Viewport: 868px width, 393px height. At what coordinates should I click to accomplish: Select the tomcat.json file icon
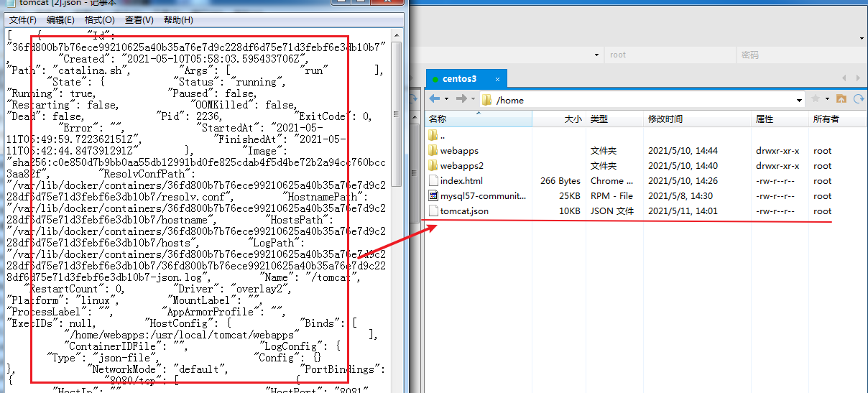coord(433,211)
